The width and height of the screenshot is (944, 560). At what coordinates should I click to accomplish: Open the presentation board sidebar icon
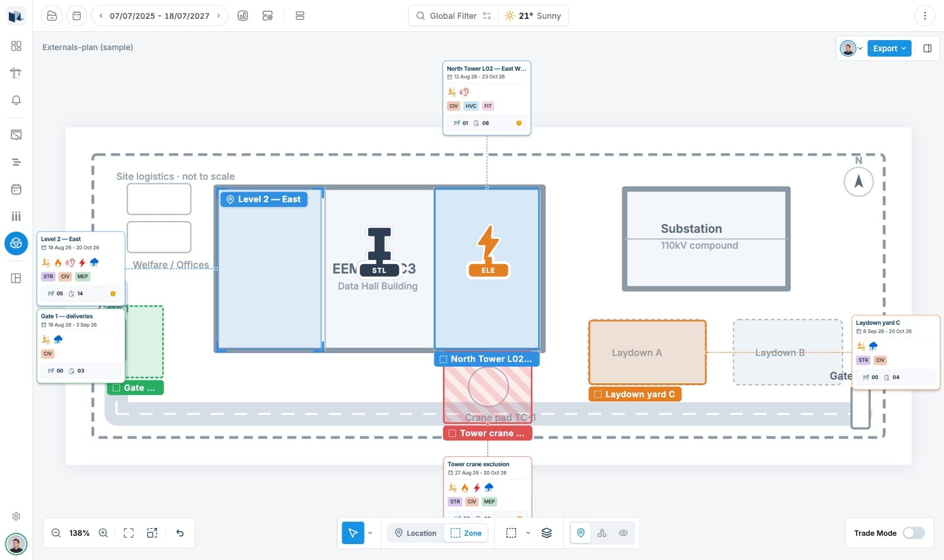pyautogui.click(x=16, y=135)
